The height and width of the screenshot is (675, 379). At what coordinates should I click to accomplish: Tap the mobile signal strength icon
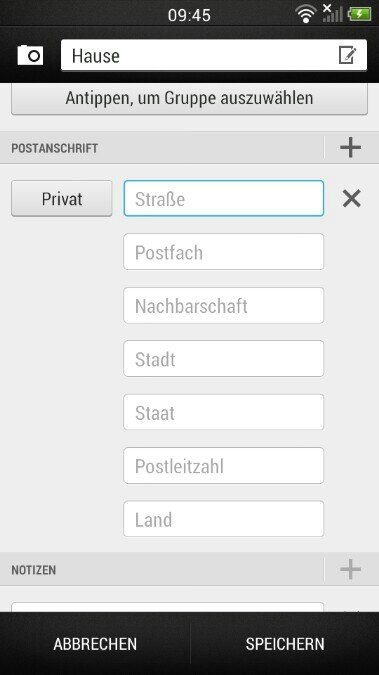332,13
